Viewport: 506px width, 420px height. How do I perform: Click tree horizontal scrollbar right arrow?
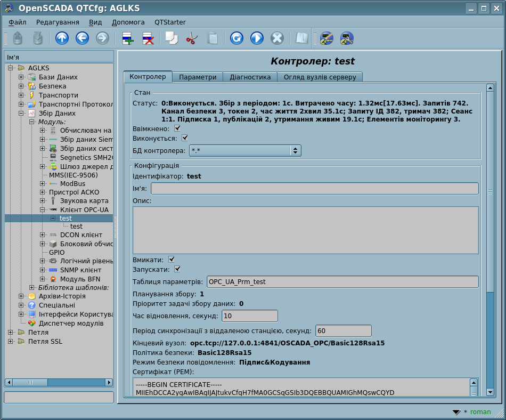[109, 382]
